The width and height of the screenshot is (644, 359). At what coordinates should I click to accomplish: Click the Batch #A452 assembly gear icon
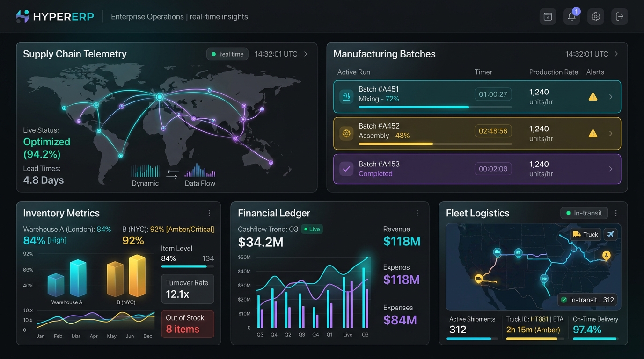[346, 133]
